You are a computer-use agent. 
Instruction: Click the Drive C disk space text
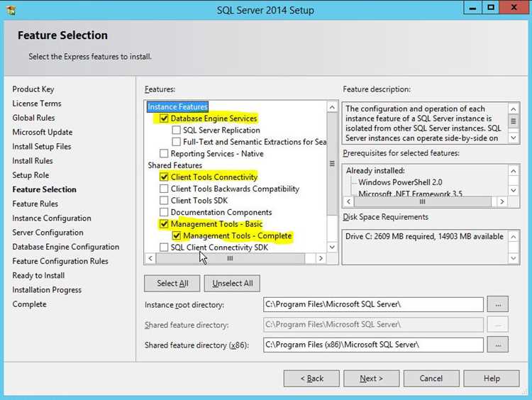pyautogui.click(x=424, y=236)
